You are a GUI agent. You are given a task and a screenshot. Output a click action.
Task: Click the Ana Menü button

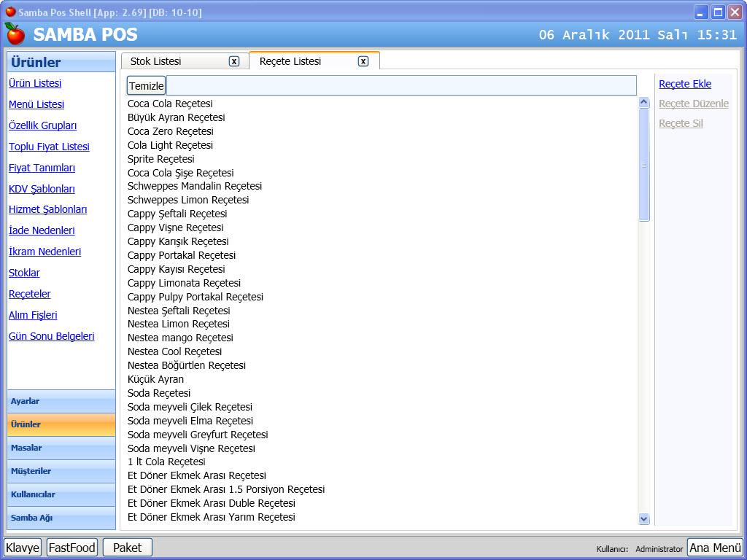pos(715,548)
